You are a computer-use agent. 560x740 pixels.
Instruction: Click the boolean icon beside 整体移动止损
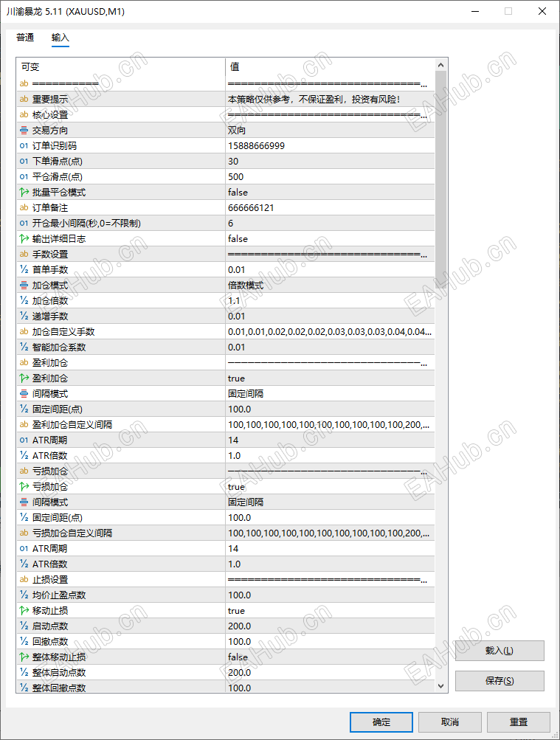[24, 657]
